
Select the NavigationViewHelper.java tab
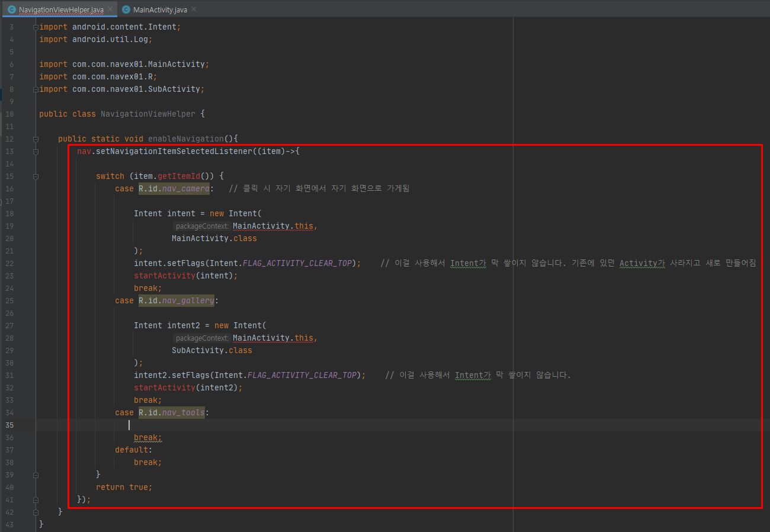tap(61, 10)
